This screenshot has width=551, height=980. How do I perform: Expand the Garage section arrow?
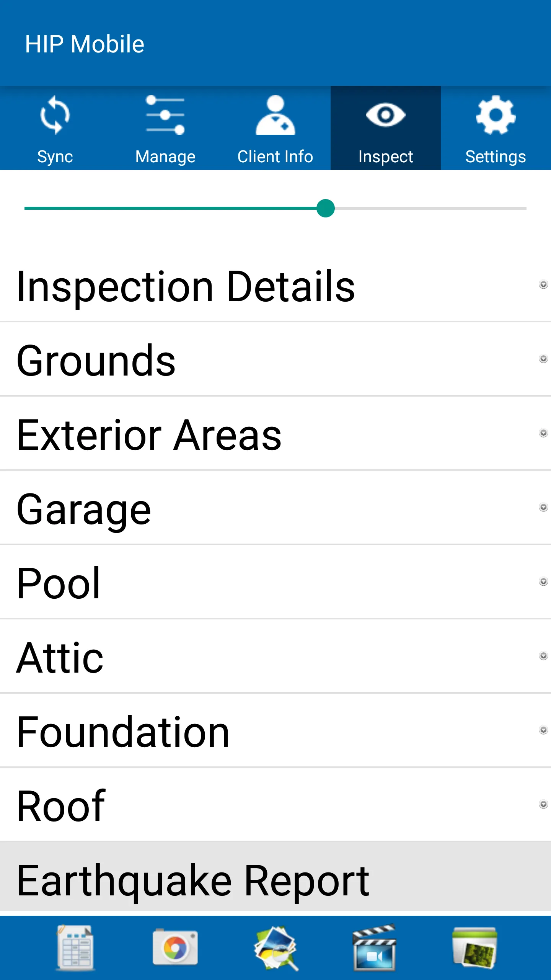(543, 507)
